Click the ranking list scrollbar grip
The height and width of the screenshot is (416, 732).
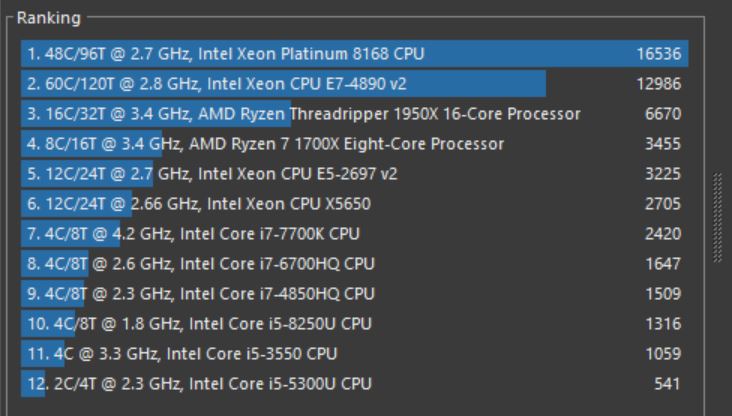coord(716,218)
